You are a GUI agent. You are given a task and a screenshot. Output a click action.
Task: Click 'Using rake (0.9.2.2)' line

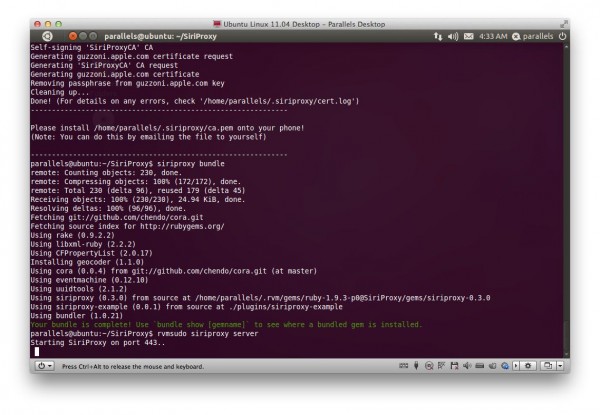[x=72, y=235]
